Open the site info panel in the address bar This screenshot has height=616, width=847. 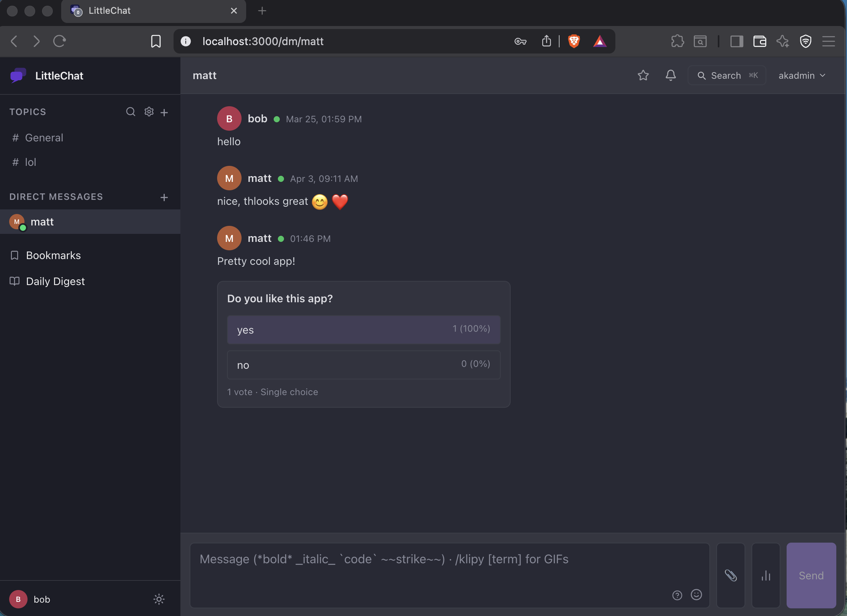[x=186, y=41]
